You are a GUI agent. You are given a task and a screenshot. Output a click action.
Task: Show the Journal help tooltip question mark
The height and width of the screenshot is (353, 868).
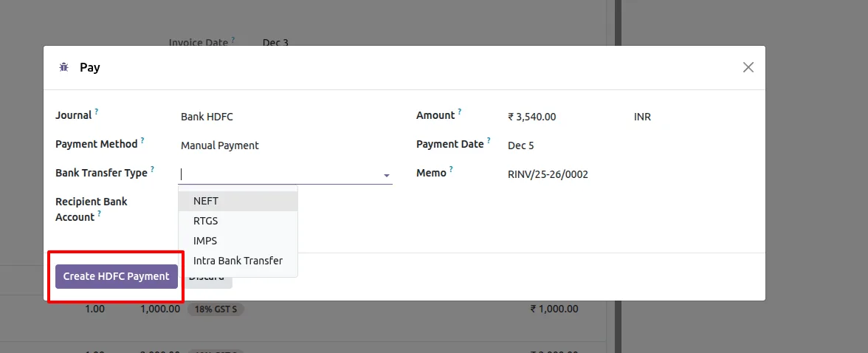point(96,112)
